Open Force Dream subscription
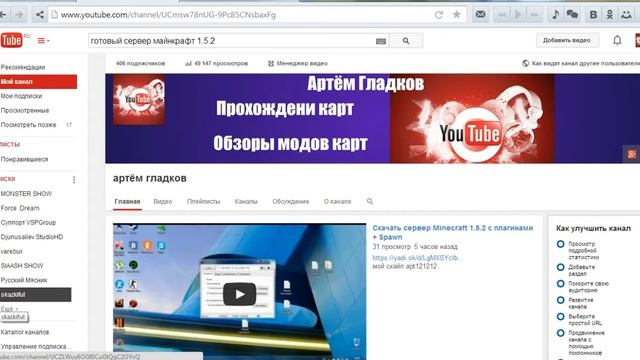Viewport: 640px width, 360px height. pyautogui.click(x=20, y=208)
